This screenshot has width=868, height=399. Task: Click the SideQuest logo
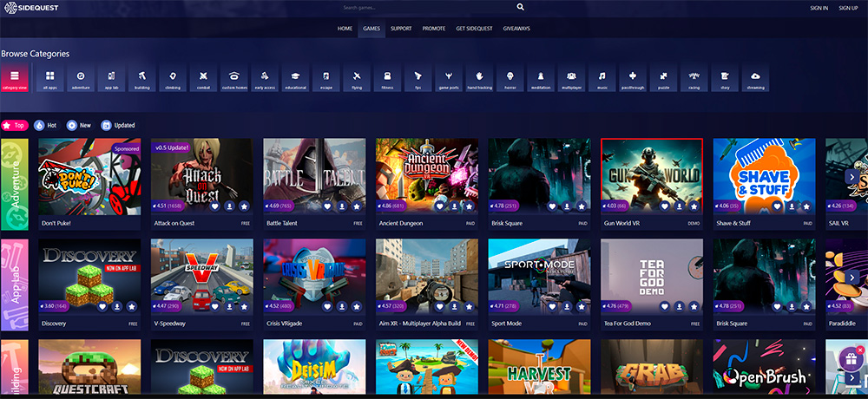point(31,8)
